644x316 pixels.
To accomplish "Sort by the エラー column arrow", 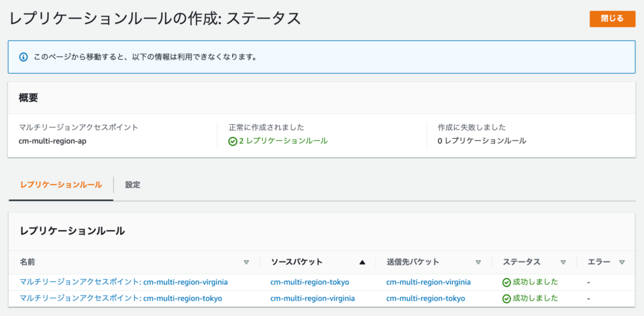I will pyautogui.click(x=622, y=262).
